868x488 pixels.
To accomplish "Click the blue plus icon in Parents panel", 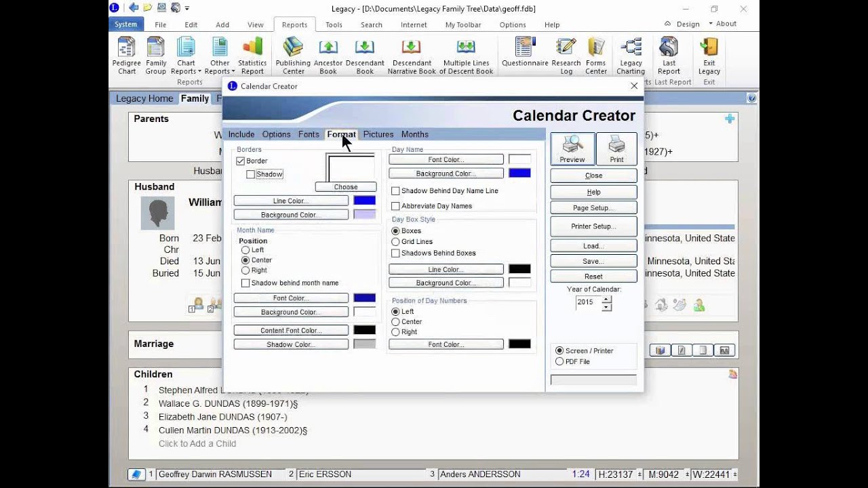I will (x=730, y=119).
